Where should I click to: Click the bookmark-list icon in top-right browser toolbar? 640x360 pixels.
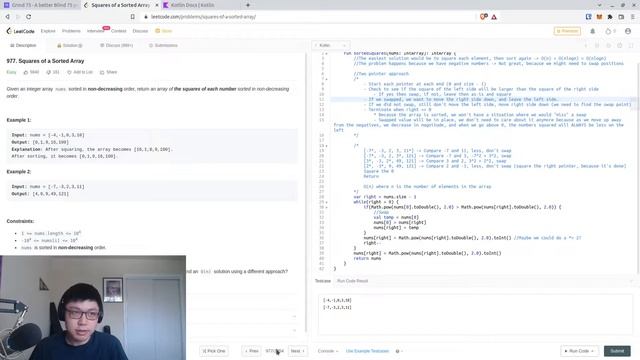pyautogui.click(x=589, y=17)
